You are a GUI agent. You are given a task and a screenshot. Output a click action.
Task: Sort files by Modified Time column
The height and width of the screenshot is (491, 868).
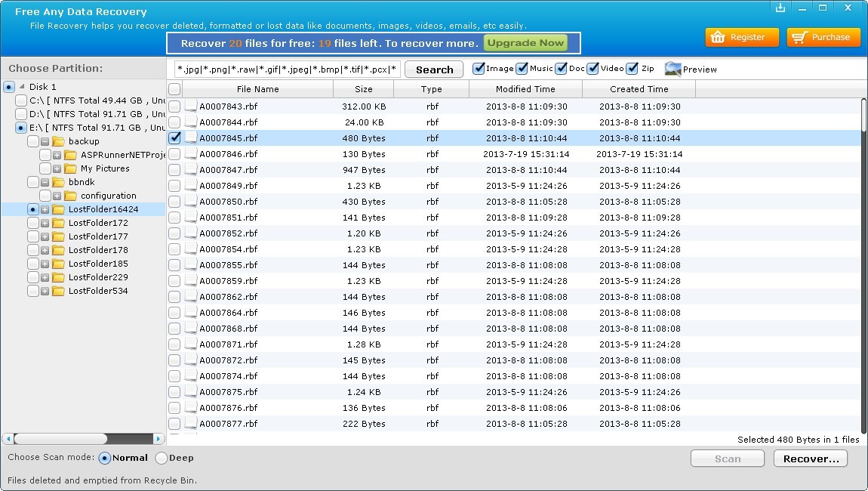click(525, 88)
